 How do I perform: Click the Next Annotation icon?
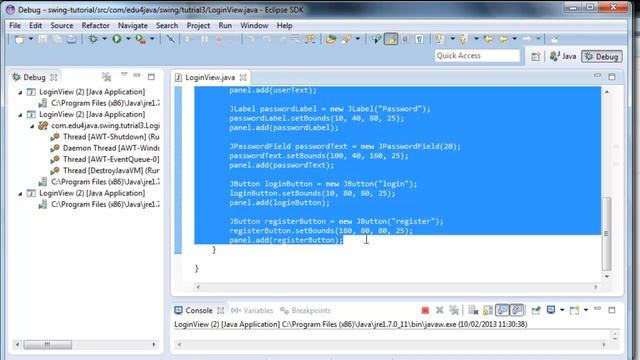point(439,39)
